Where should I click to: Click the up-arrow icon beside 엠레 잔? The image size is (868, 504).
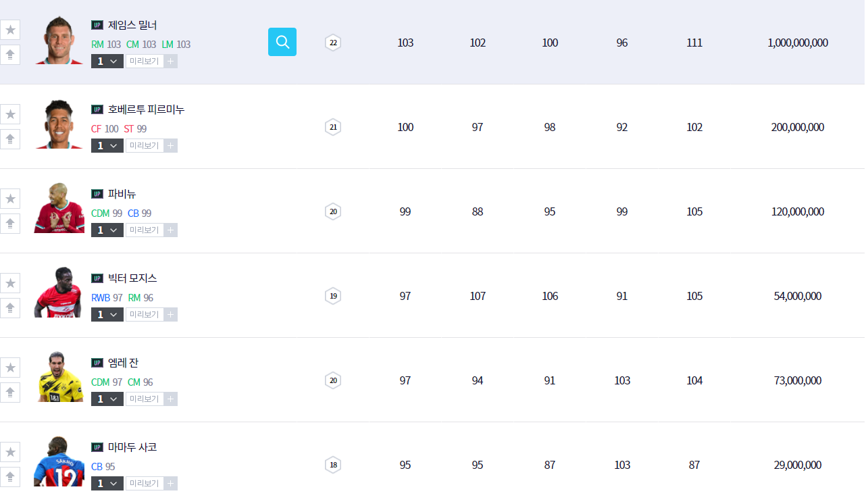(x=10, y=393)
